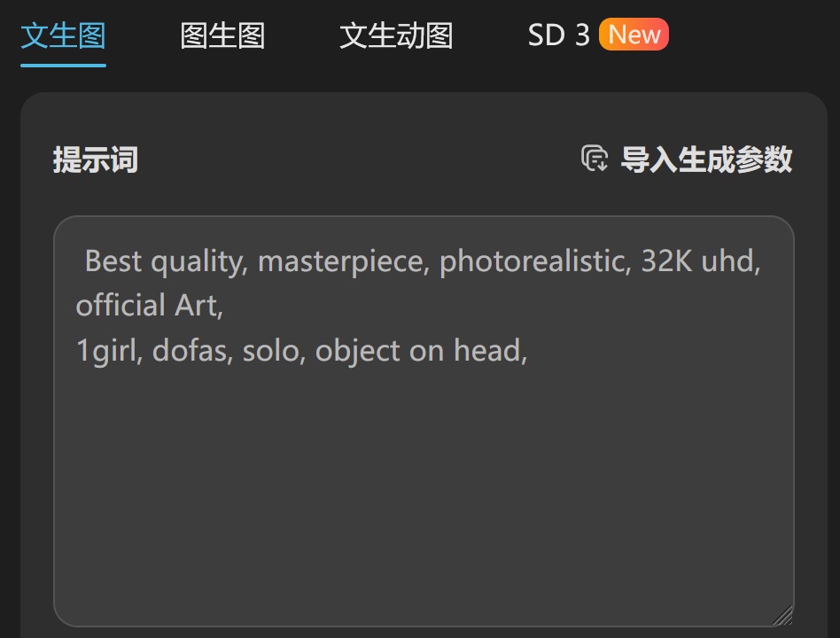Click on official Art text line
This screenshot has width=840, height=638.
pos(150,306)
